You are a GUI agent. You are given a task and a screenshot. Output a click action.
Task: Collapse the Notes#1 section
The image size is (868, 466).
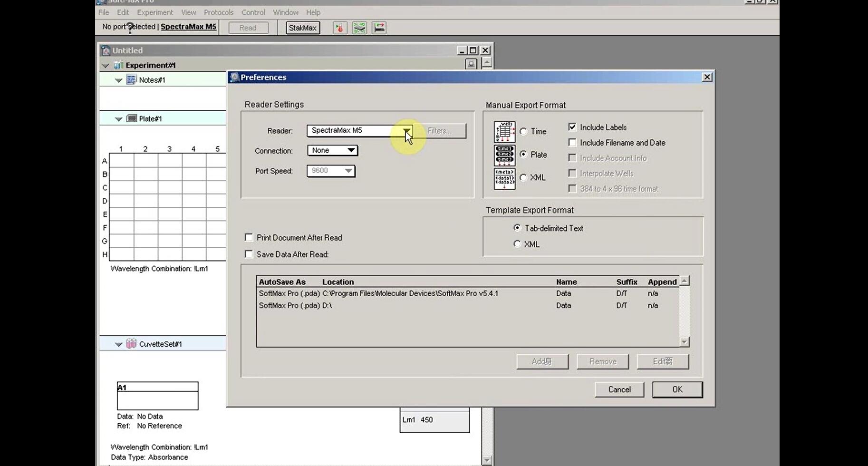point(118,80)
